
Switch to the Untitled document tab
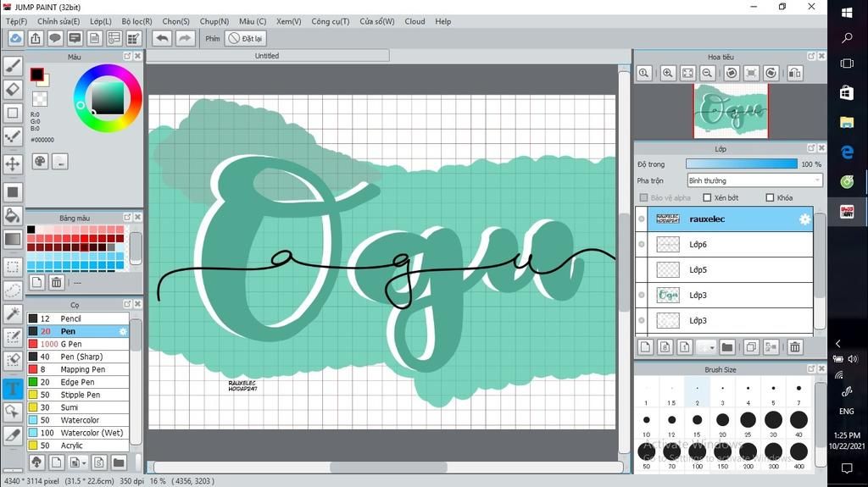click(267, 55)
